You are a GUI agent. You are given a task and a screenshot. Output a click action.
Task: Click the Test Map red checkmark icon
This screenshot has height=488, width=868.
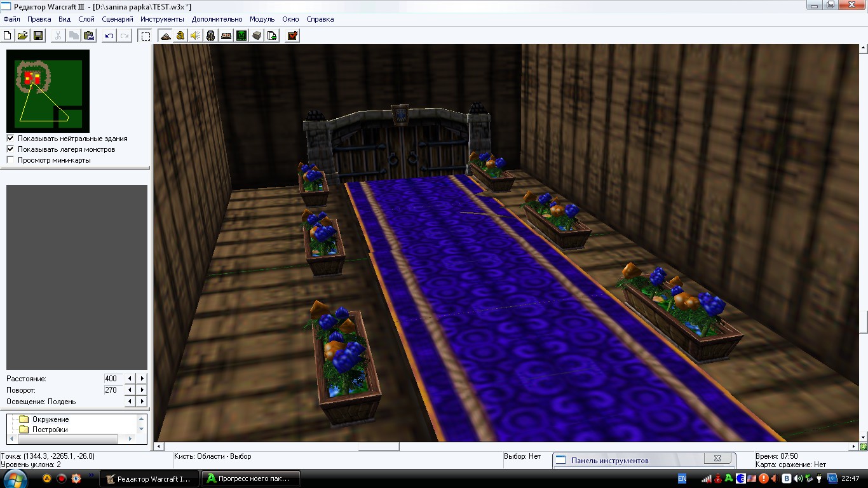click(x=292, y=36)
